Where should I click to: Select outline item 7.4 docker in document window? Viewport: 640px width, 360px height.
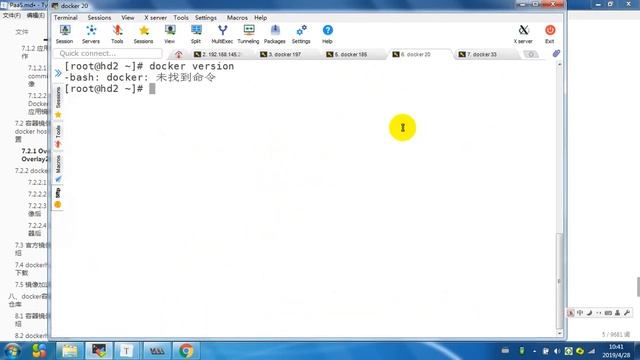tap(31, 269)
